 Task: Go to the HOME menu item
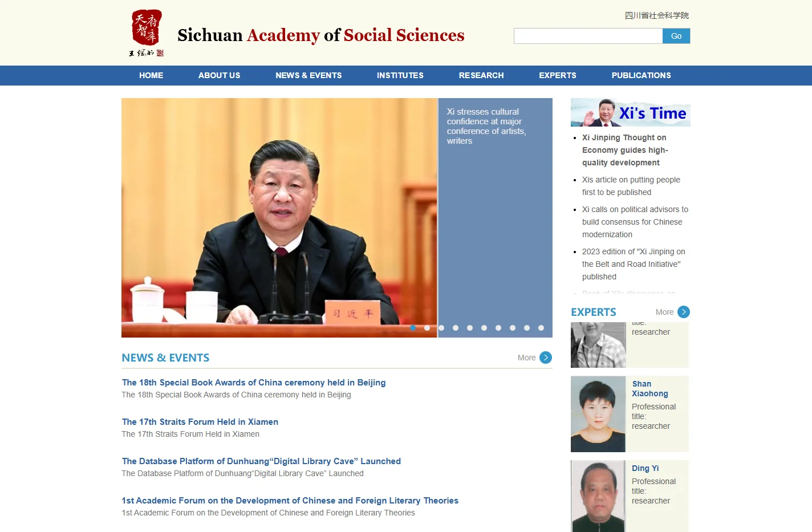151,75
